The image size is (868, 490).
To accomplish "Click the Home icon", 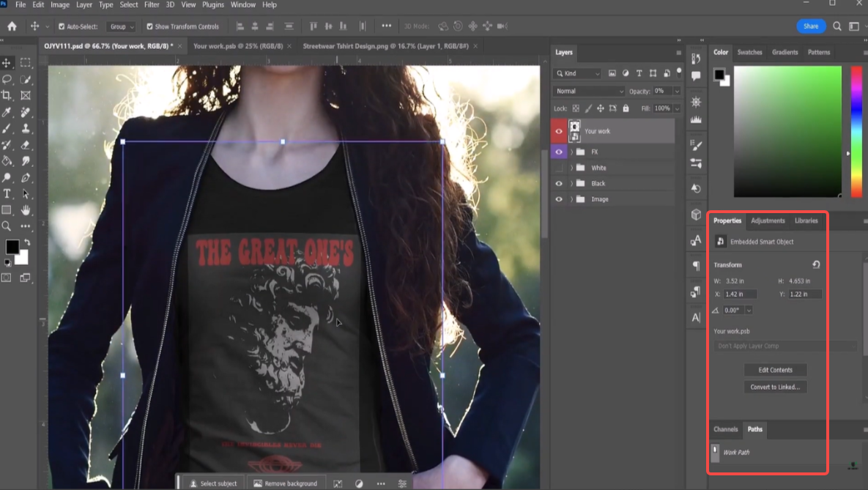I will click(12, 26).
